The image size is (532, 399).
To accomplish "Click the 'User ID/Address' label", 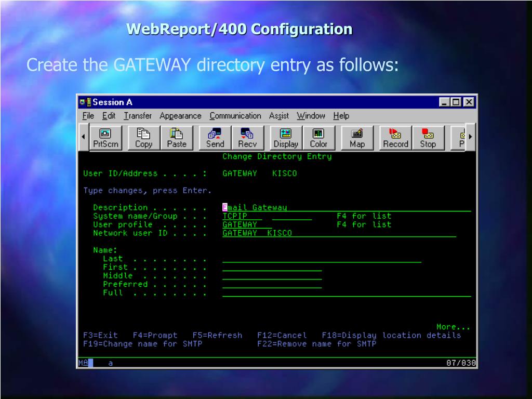I will pyautogui.click(x=121, y=174).
